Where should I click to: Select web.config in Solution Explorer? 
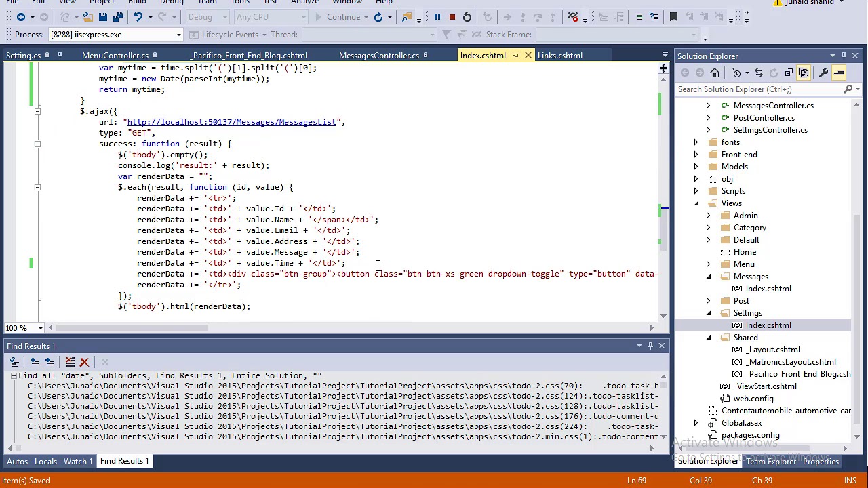pos(753,399)
